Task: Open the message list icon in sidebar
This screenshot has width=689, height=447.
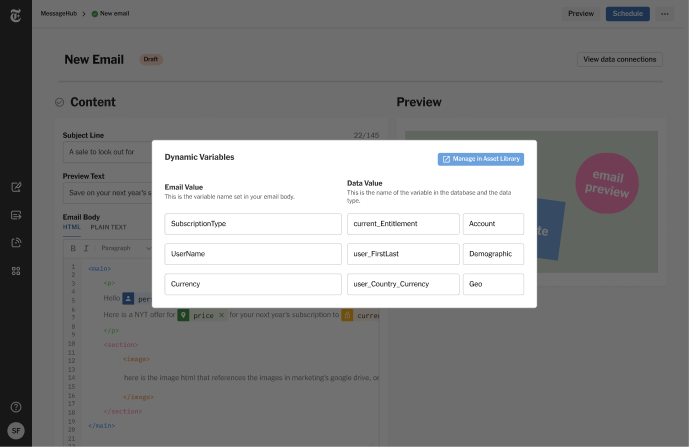Action: (x=16, y=215)
